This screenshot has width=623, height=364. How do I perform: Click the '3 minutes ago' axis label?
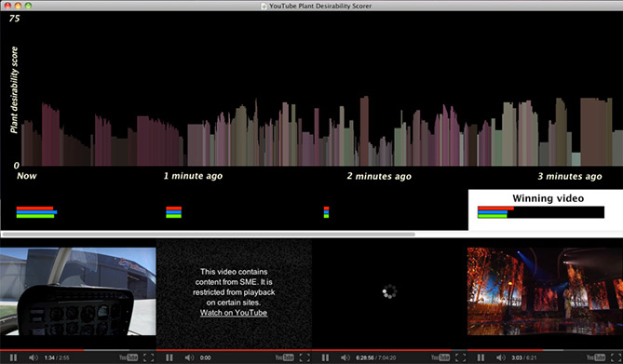pos(570,176)
